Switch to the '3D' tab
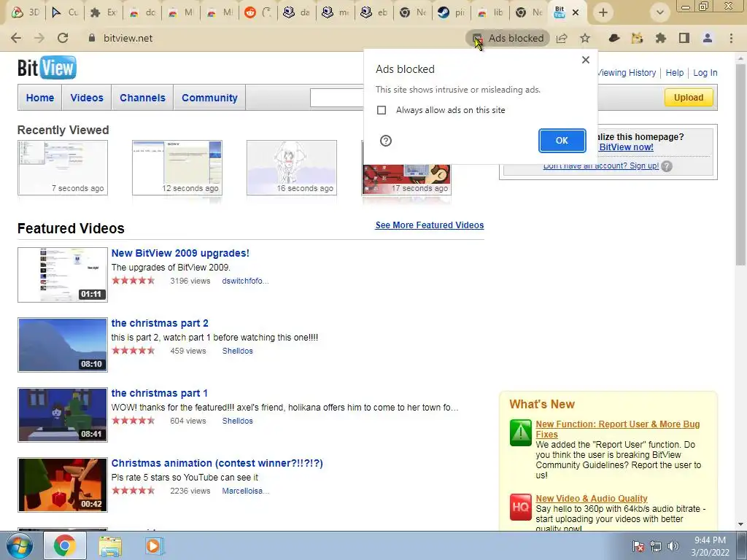This screenshot has height=560, width=747. 26,12
